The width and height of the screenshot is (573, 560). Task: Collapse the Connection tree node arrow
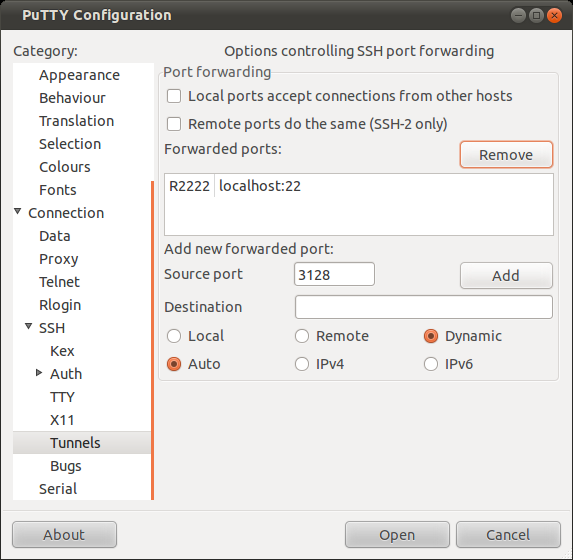18,212
